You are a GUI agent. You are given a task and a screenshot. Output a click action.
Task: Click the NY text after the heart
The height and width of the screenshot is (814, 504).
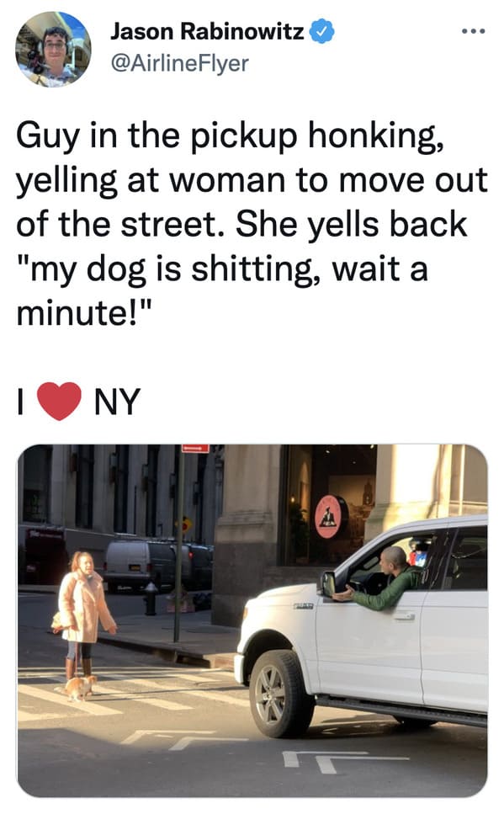pyautogui.click(x=117, y=402)
